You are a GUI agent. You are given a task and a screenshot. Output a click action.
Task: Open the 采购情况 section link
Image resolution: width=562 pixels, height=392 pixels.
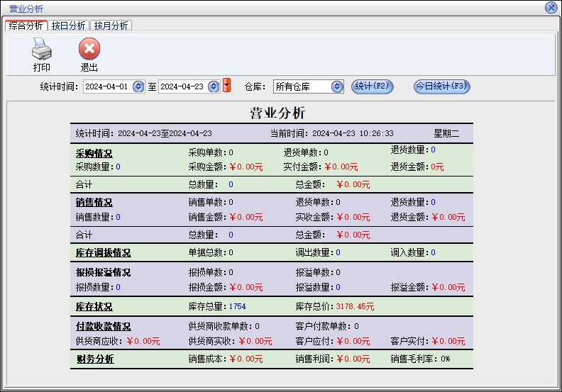click(x=94, y=152)
